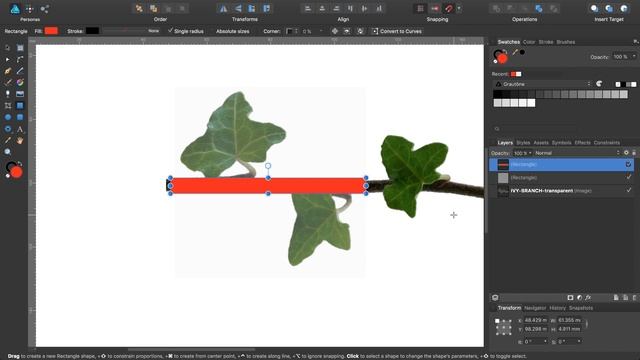Switch to the Designer persona icon
This screenshot has height=360, width=640.
(15, 9)
